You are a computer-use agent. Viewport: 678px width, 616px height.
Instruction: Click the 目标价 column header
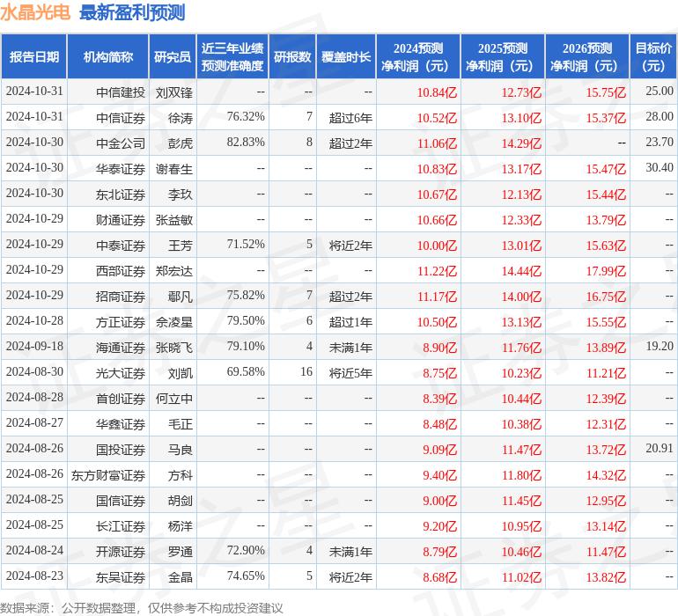[x=653, y=56]
